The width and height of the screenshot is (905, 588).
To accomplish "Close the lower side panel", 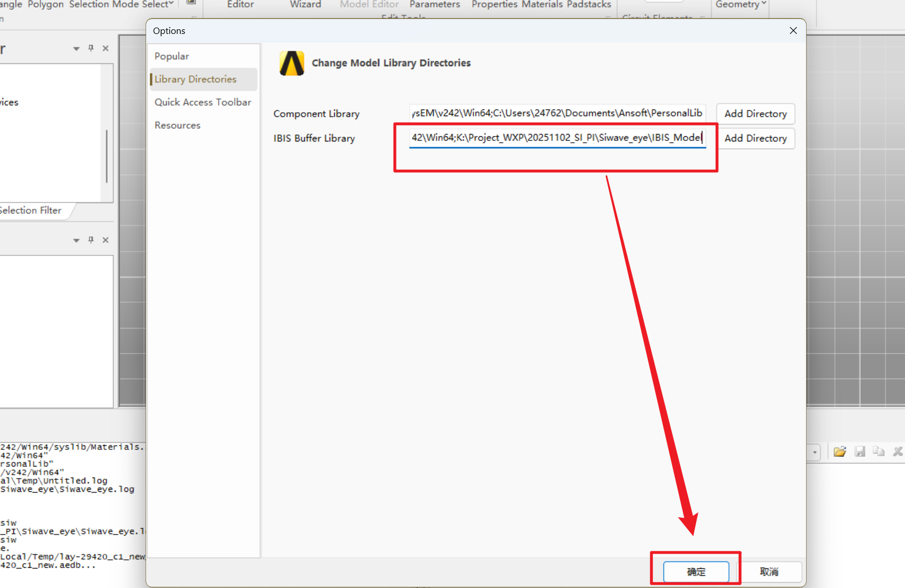I will click(105, 240).
